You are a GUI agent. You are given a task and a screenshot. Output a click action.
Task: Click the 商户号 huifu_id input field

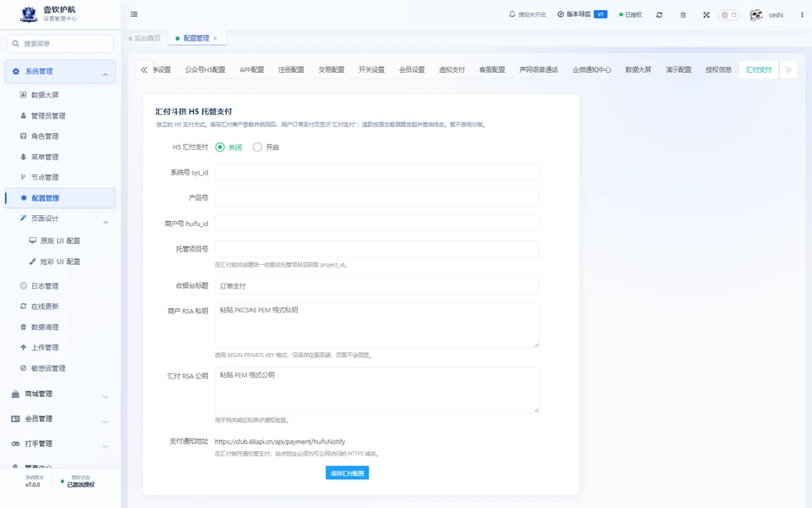point(377,224)
